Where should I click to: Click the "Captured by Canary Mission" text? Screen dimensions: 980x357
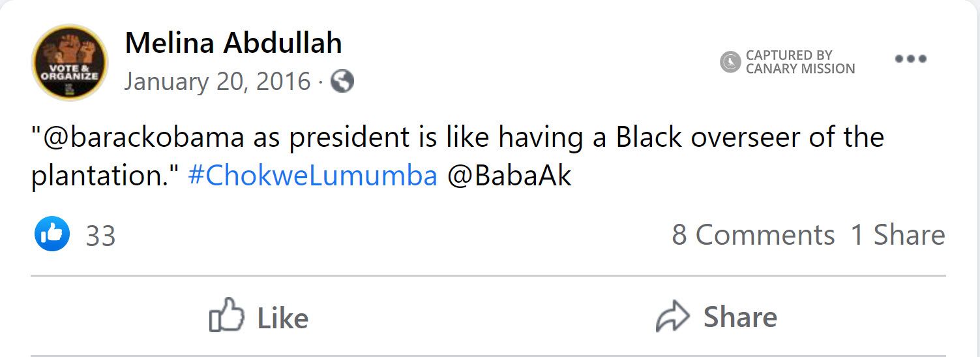pos(799,62)
